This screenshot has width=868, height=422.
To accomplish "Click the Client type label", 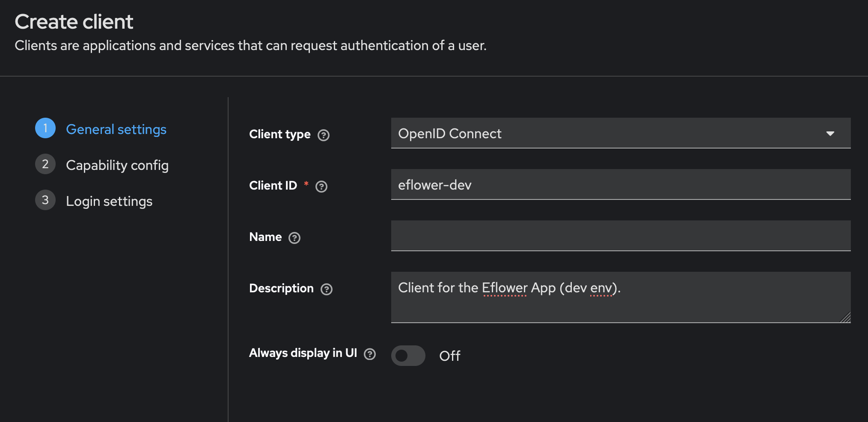I will tap(280, 134).
